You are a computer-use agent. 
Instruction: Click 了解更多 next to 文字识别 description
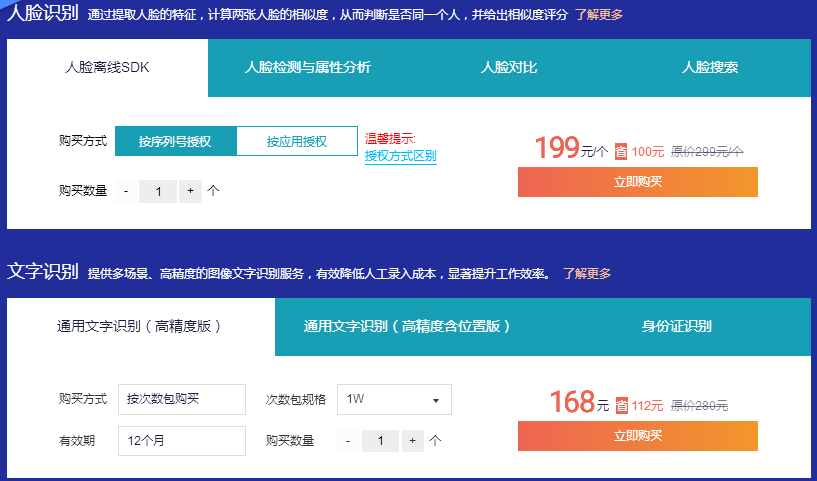586,273
